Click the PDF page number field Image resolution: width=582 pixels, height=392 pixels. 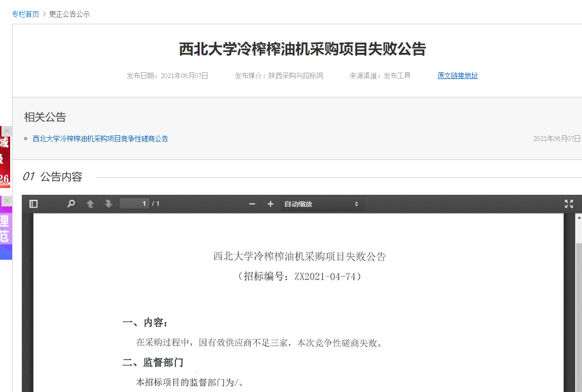(x=134, y=204)
